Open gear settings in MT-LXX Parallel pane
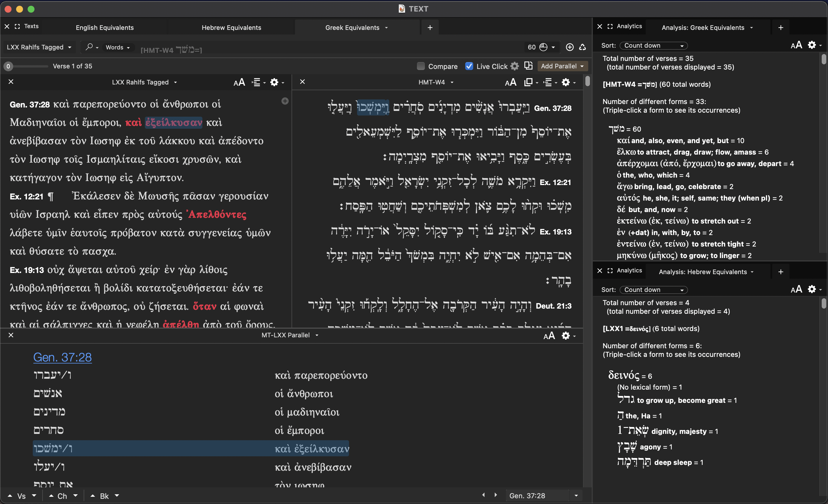Screen dimensions: 828x504 tap(566, 335)
